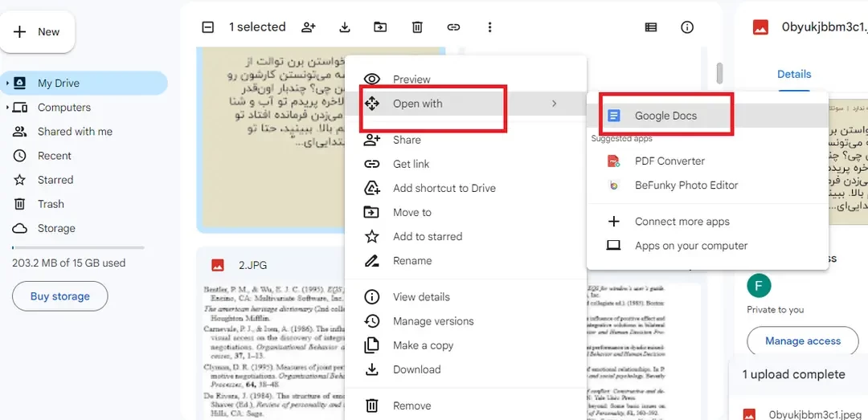
Task: Switch to list layout view icon
Action: tap(651, 27)
